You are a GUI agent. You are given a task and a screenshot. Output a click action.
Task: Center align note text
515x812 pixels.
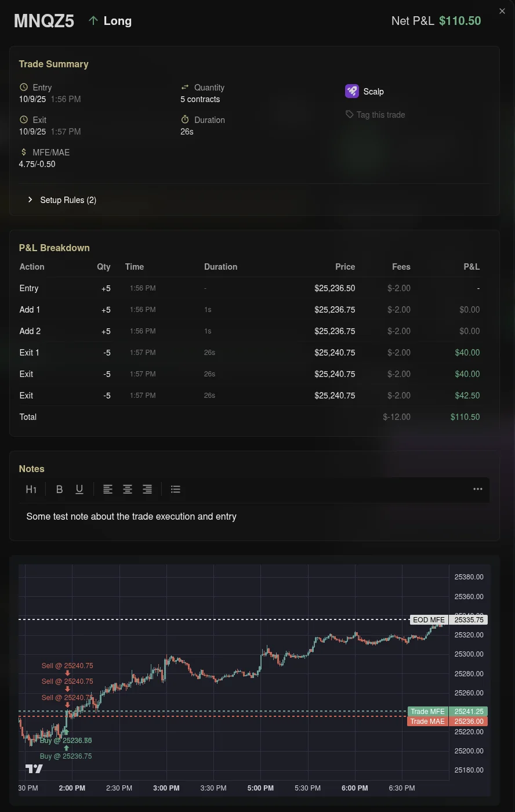(x=128, y=490)
